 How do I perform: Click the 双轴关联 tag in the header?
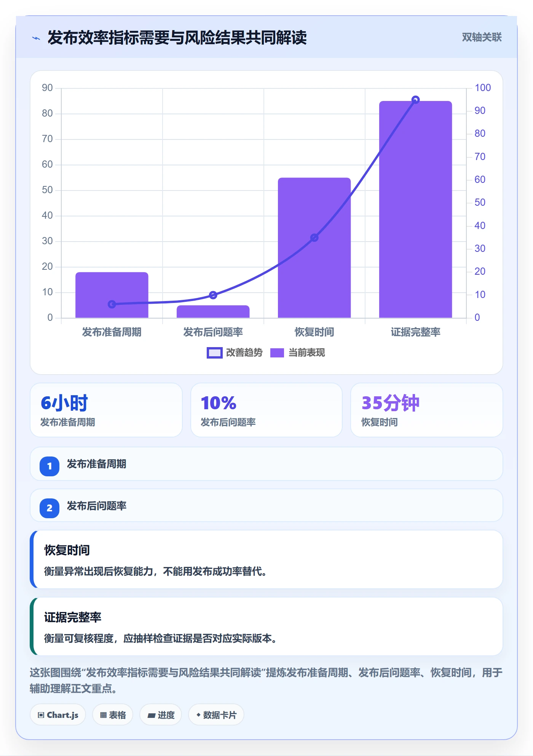click(x=482, y=37)
